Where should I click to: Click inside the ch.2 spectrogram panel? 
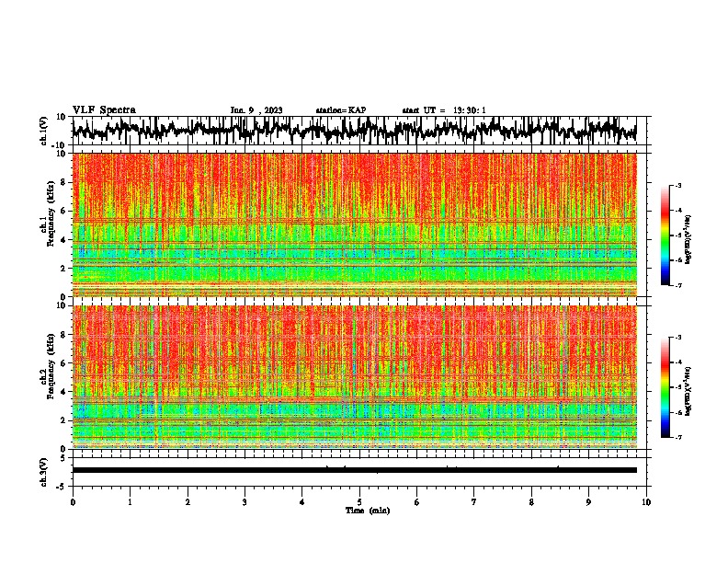pos(355,377)
